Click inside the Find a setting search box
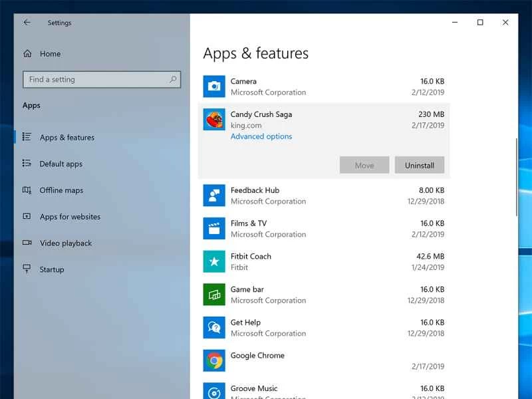 point(100,79)
